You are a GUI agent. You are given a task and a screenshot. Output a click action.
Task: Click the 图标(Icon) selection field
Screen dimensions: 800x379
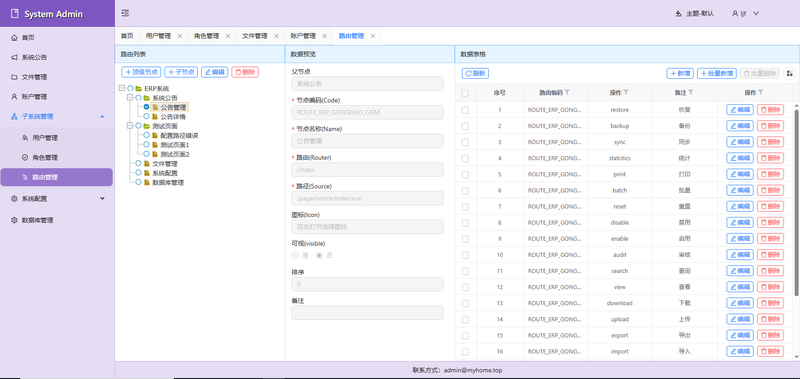tap(367, 227)
